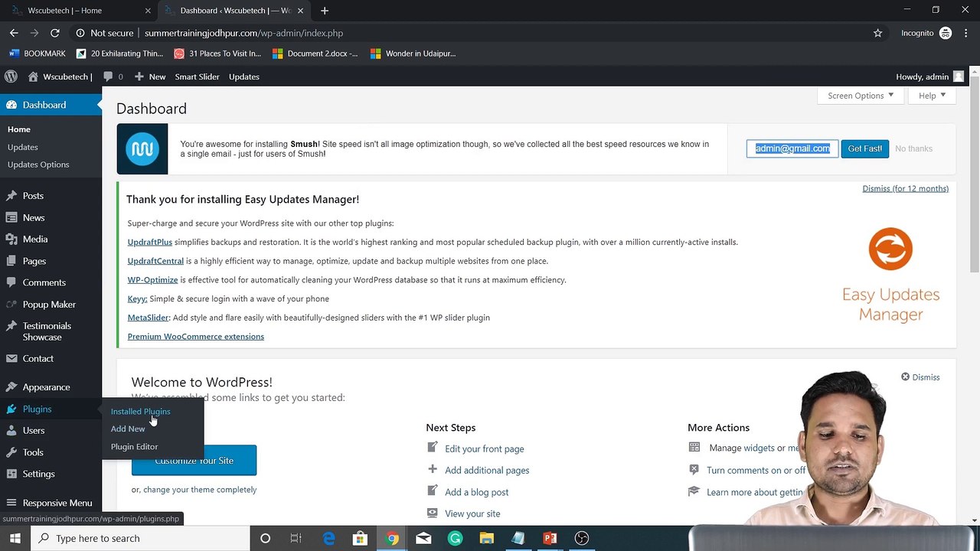Click the Popup Maker icon in sidebar
The height and width of the screenshot is (551, 980).
coord(11,305)
